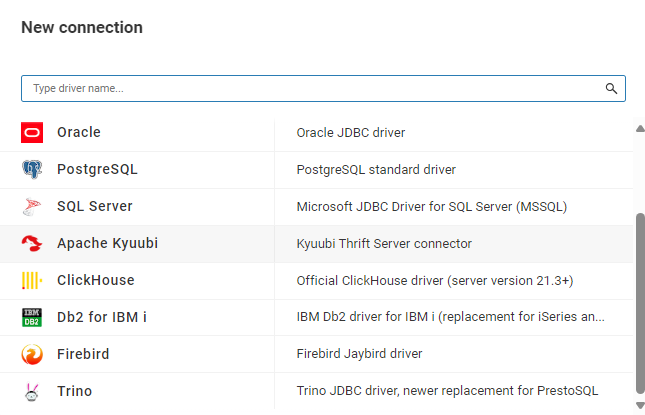Choose the PostgreSQL driver entry
This screenshot has height=415, width=645.
(x=97, y=169)
